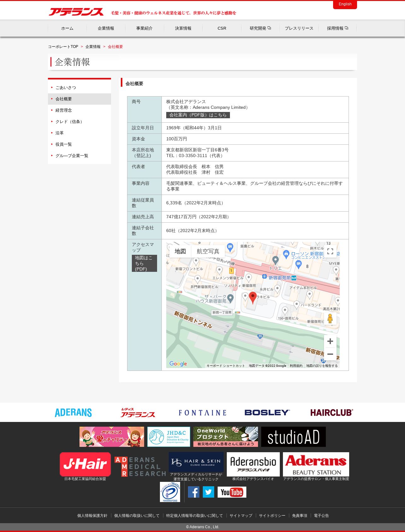Screen dimensions: 405x532
Task: Zoom out on the map
Action: (x=330, y=354)
